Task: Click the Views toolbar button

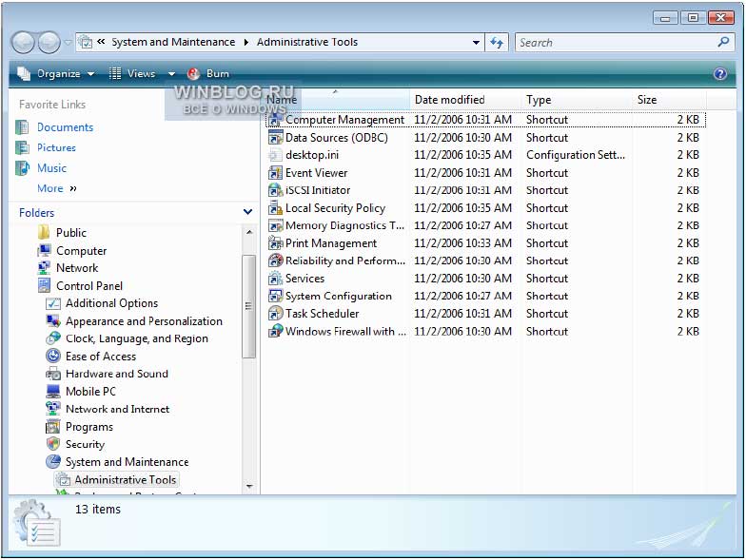Action: click(x=132, y=74)
